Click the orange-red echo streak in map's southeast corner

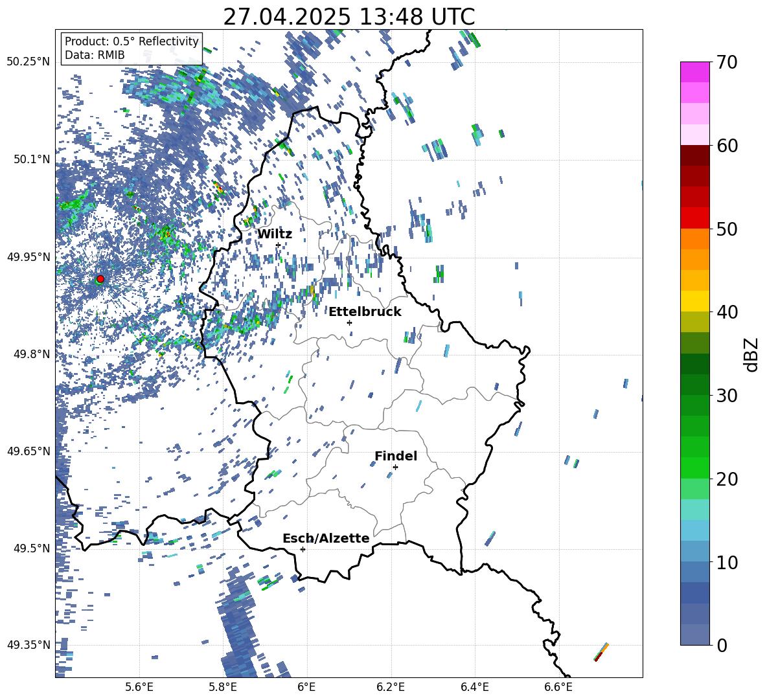pos(601,652)
